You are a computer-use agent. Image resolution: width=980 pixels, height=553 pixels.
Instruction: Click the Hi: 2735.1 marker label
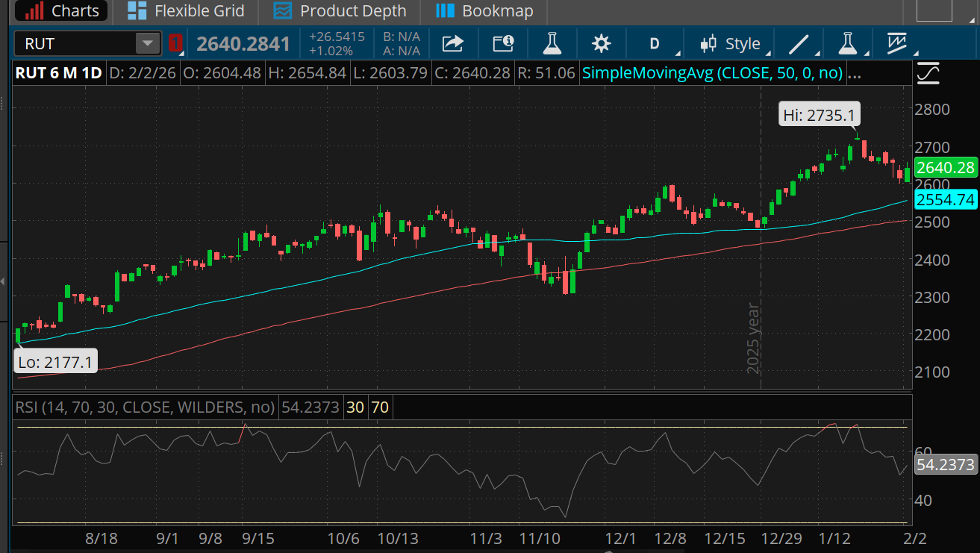coord(819,113)
